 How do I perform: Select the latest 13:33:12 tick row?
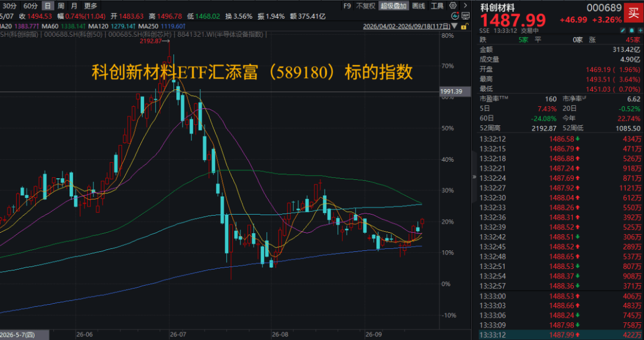click(x=560, y=335)
